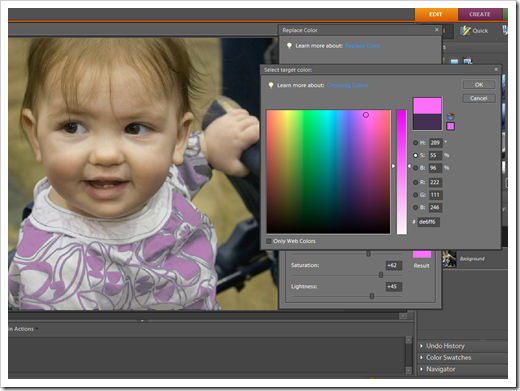520x391 pixels.
Task: Click the pink Result color swatch
Action: click(x=422, y=254)
